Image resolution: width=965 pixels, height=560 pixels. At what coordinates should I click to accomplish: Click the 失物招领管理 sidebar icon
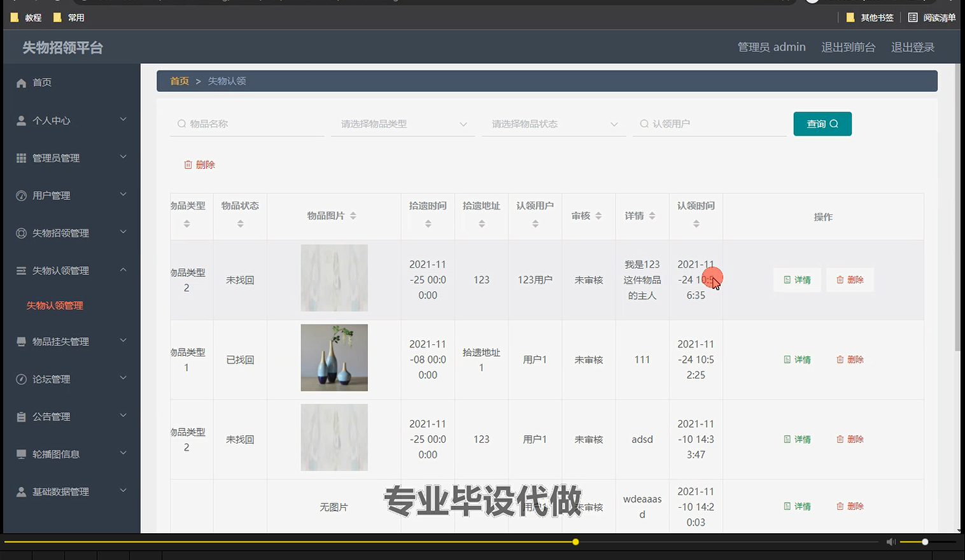pyautogui.click(x=20, y=232)
